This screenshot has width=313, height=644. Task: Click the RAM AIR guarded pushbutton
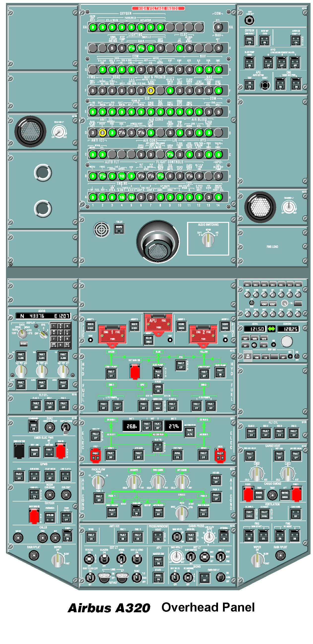[x=136, y=511]
